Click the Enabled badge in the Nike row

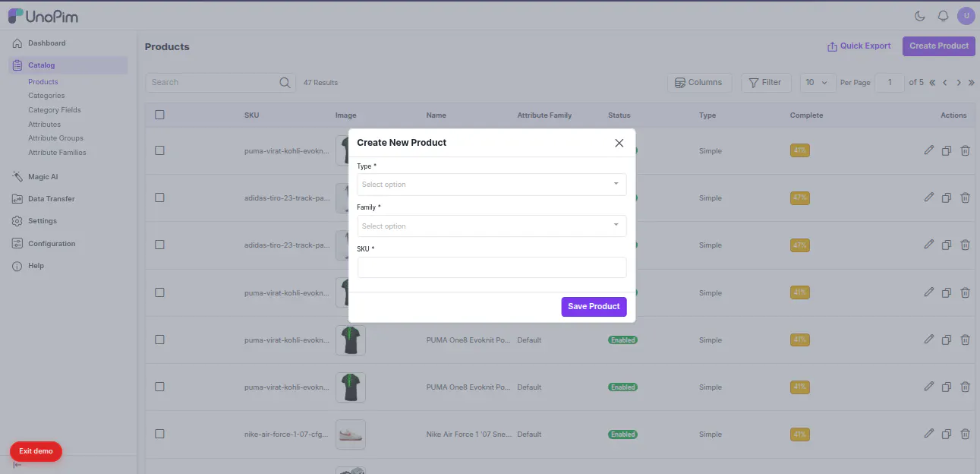[x=622, y=434]
